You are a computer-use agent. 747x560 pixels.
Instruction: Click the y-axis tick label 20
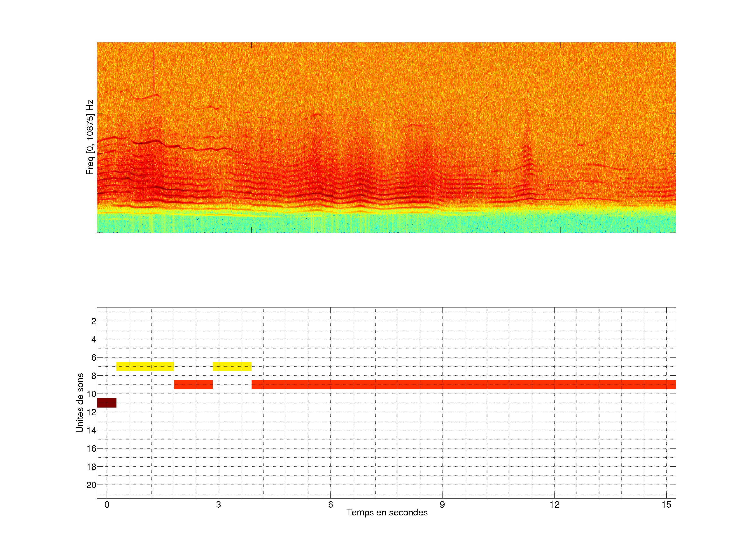(x=91, y=485)
